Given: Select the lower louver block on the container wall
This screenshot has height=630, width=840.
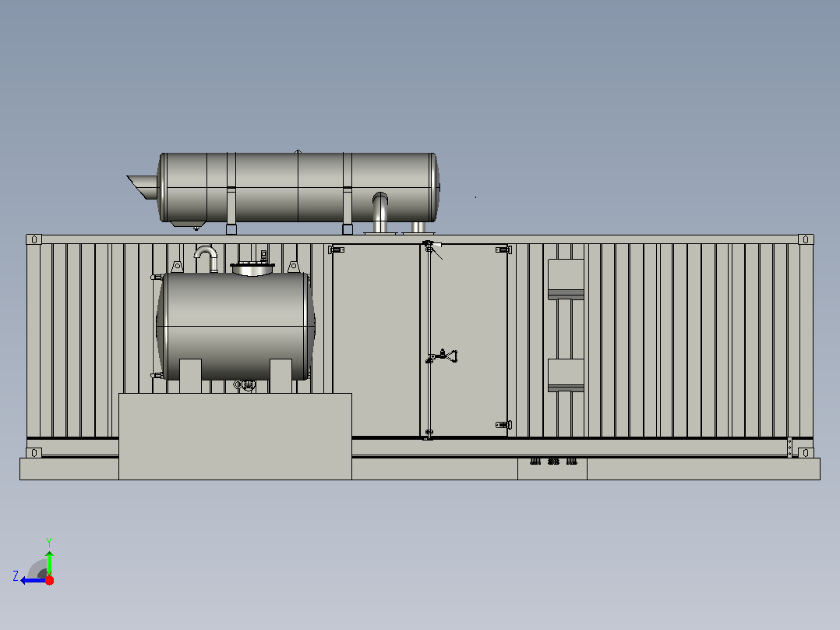Looking at the screenshot, I should click(x=566, y=375).
